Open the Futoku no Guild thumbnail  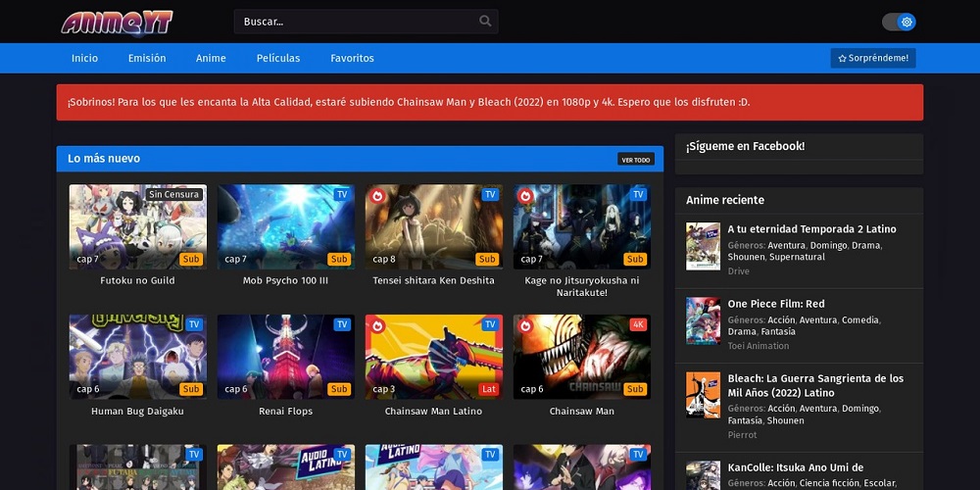(137, 227)
